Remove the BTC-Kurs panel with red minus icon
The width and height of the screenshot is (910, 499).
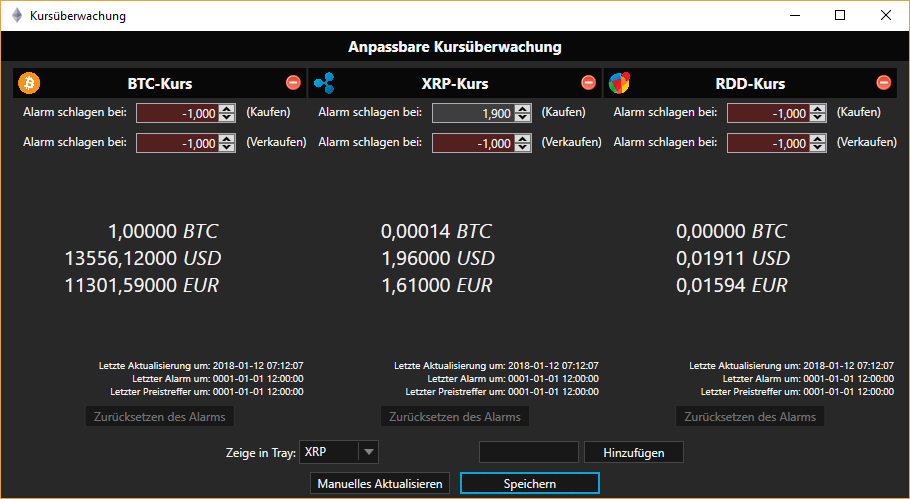[x=293, y=83]
